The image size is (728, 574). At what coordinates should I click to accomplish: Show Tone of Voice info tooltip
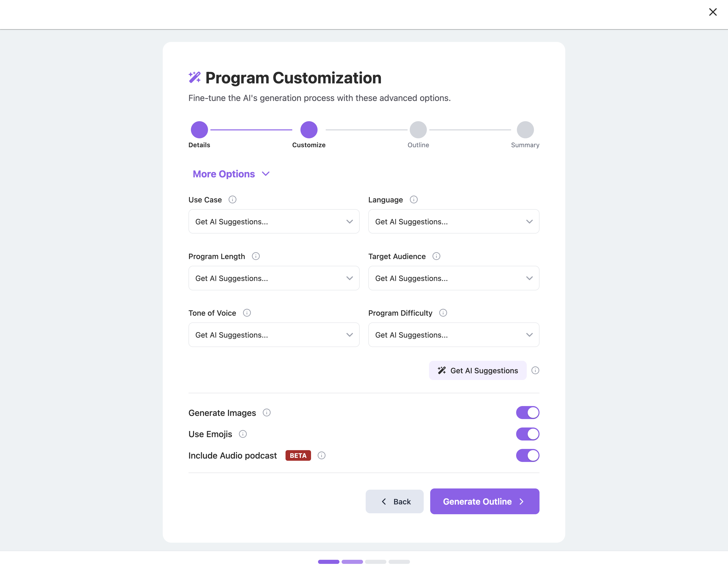[247, 313]
